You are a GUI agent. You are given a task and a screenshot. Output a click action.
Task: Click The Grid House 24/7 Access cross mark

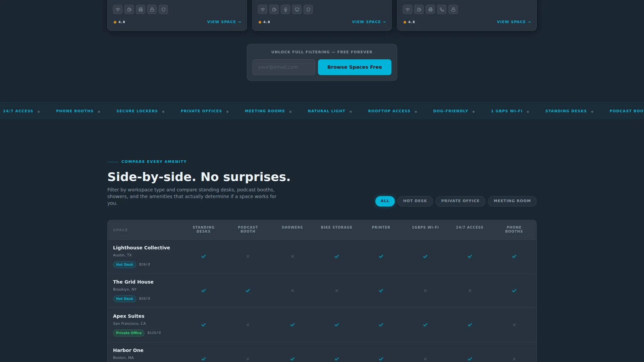tap(470, 291)
